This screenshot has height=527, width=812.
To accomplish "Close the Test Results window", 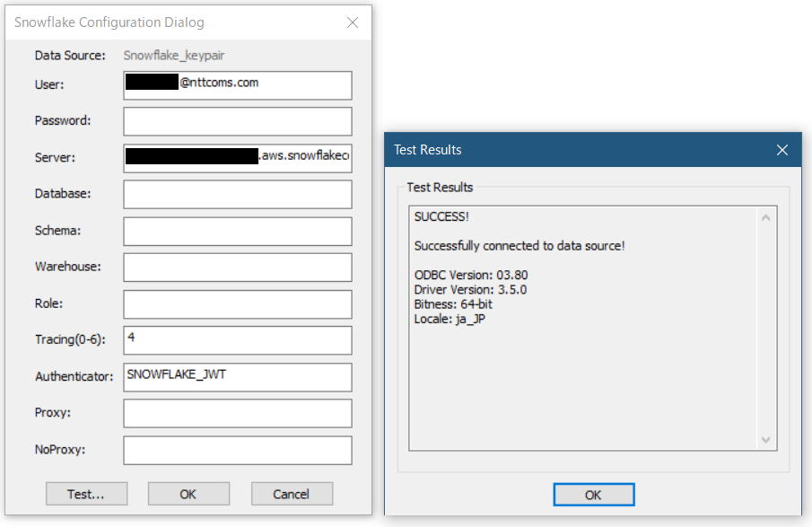I will pyautogui.click(x=782, y=150).
